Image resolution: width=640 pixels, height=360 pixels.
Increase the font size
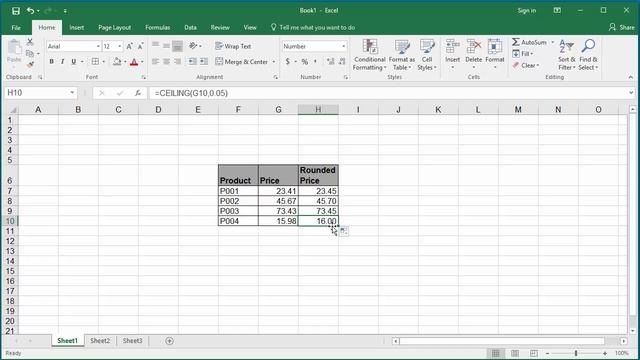[129, 46]
